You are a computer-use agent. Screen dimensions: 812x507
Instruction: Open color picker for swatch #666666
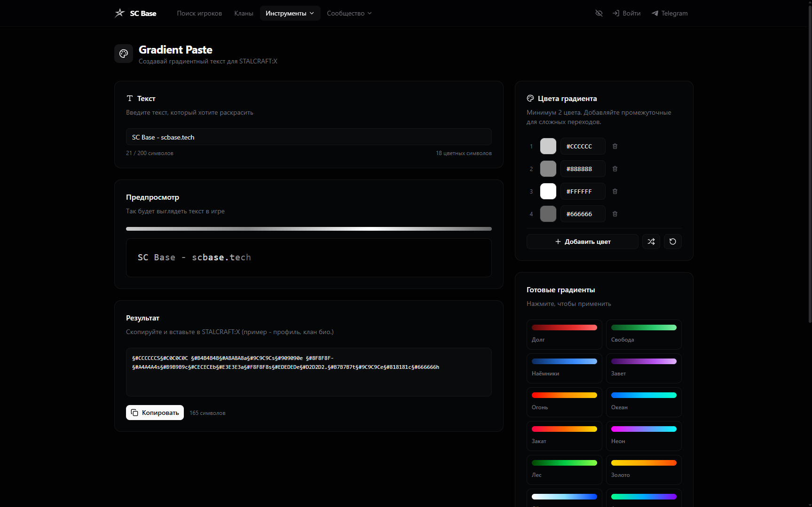548,214
